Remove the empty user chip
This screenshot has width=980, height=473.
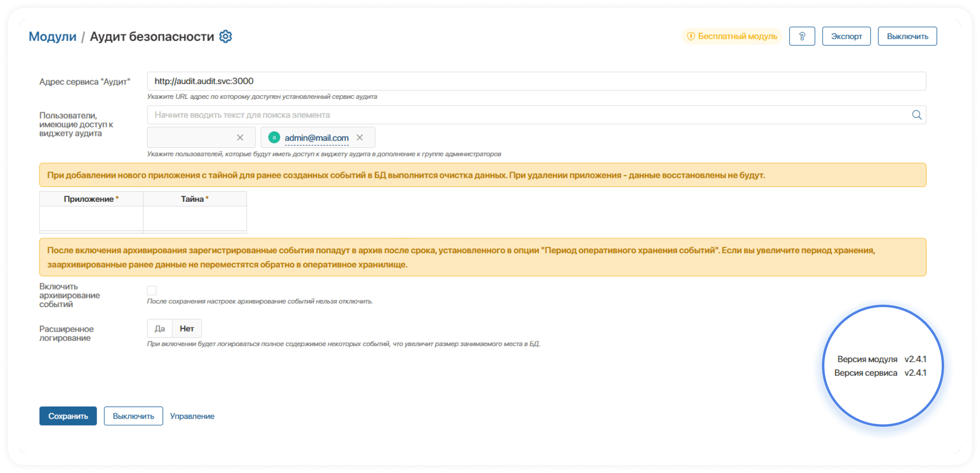click(240, 138)
